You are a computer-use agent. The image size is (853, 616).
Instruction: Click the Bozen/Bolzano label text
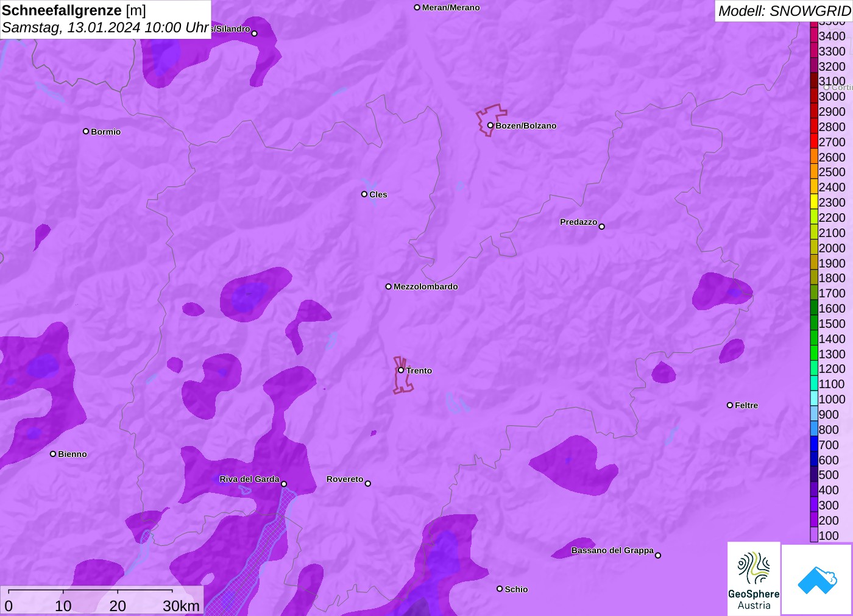tap(526, 126)
